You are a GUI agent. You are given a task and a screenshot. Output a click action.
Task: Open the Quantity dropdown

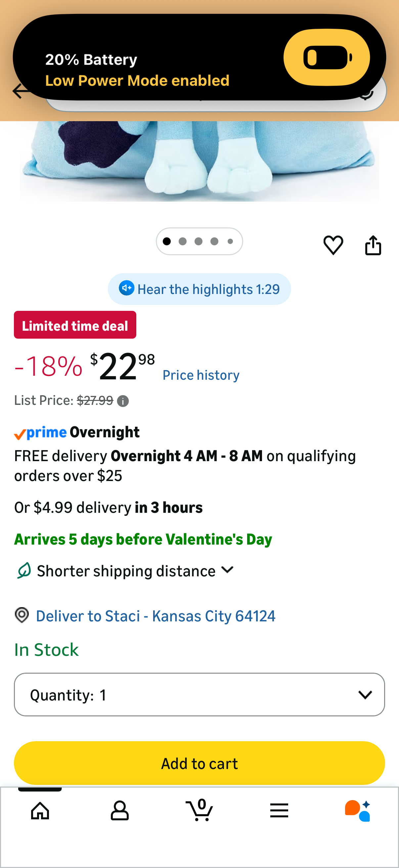point(199,695)
